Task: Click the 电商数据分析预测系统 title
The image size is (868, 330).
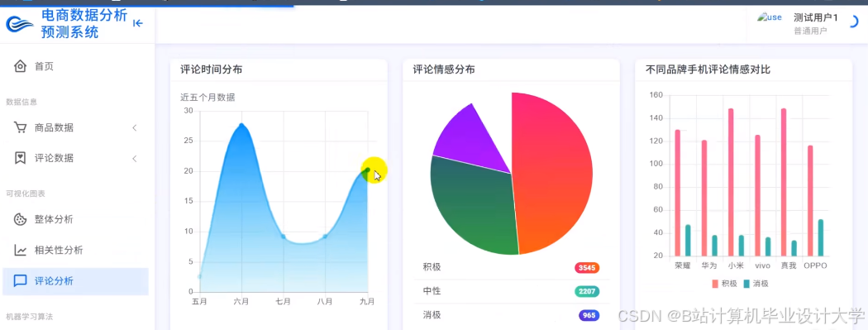Action: [84, 24]
